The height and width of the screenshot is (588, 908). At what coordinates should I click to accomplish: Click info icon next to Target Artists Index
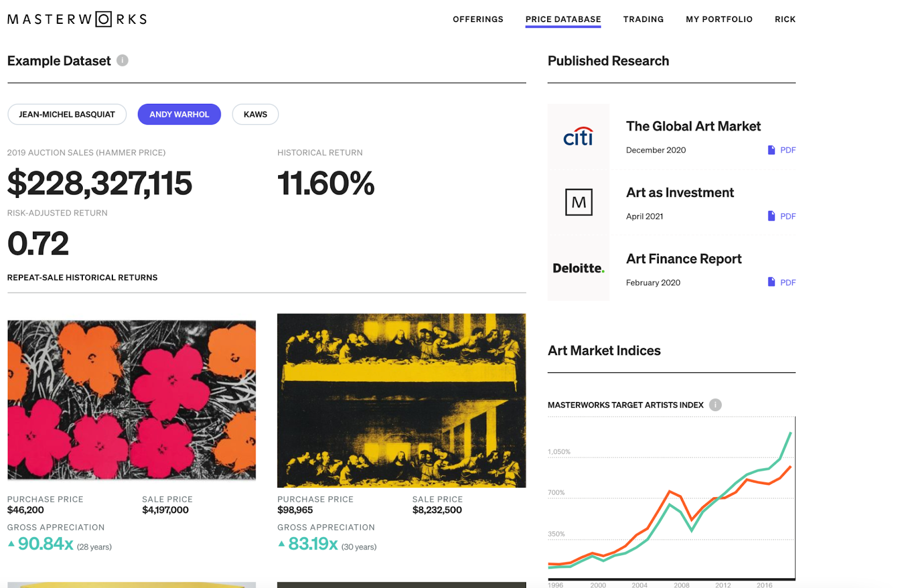[715, 405]
